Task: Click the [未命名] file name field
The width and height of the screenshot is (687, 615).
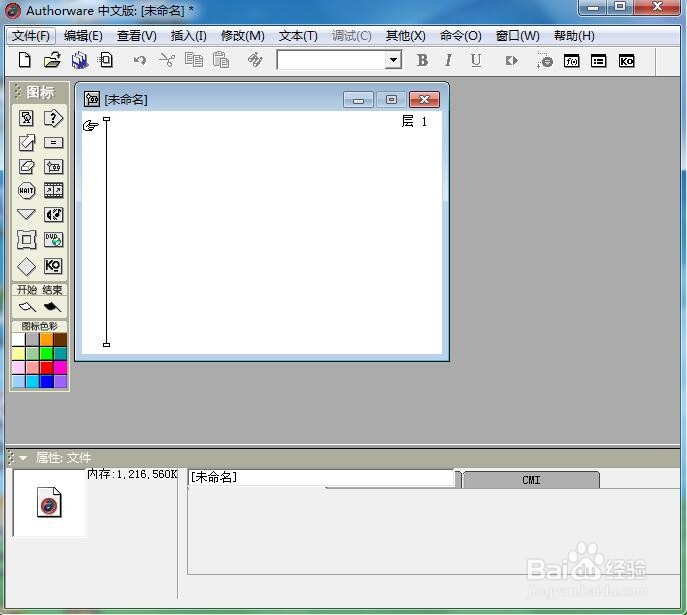Action: pyautogui.click(x=322, y=477)
